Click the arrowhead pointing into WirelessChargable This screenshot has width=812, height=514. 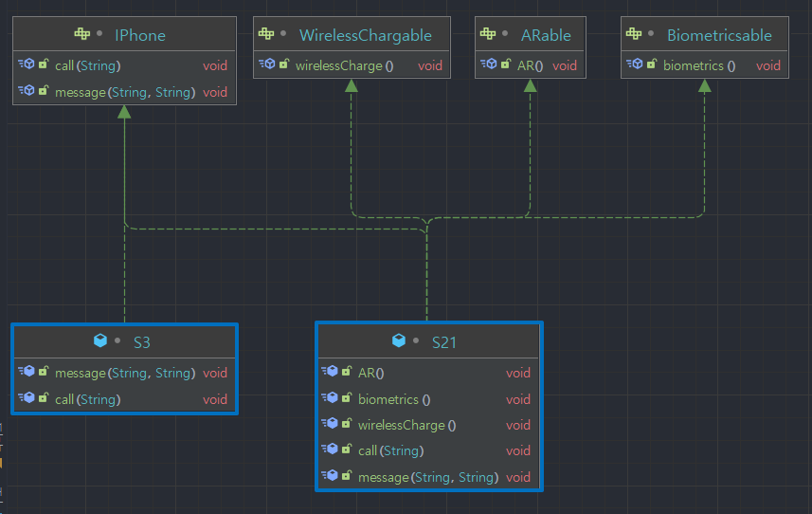pyautogui.click(x=352, y=85)
